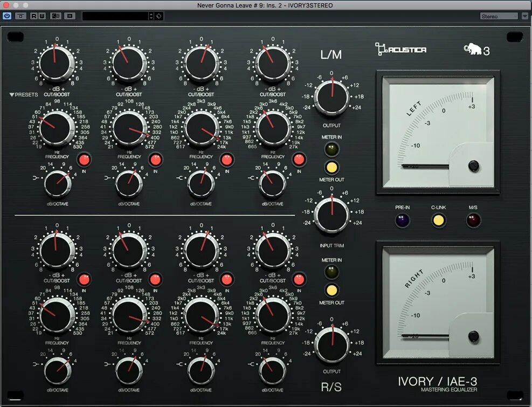The height and width of the screenshot is (407, 532).
Task: Click L/M 665–27k Frequency knob
Action: click(x=273, y=128)
